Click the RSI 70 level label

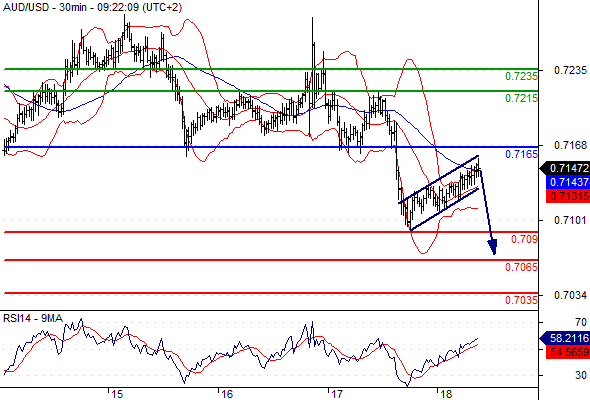tap(581, 322)
